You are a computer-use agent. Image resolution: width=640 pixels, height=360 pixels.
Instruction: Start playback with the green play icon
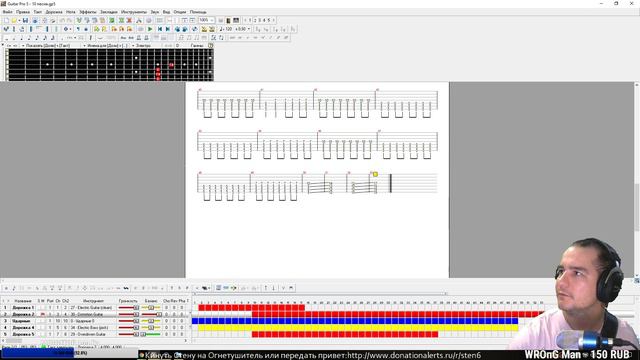pyautogui.click(x=150, y=29)
